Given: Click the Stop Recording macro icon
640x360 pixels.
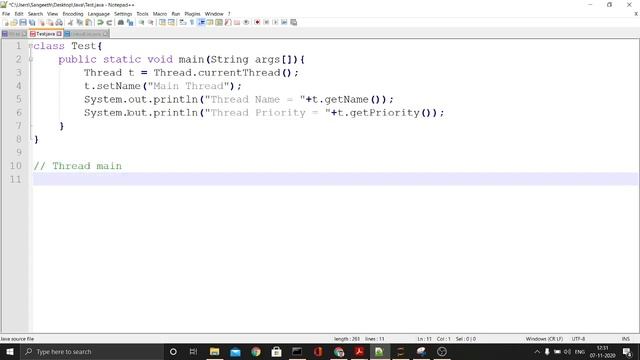Looking at the screenshot, I should coord(266,22).
